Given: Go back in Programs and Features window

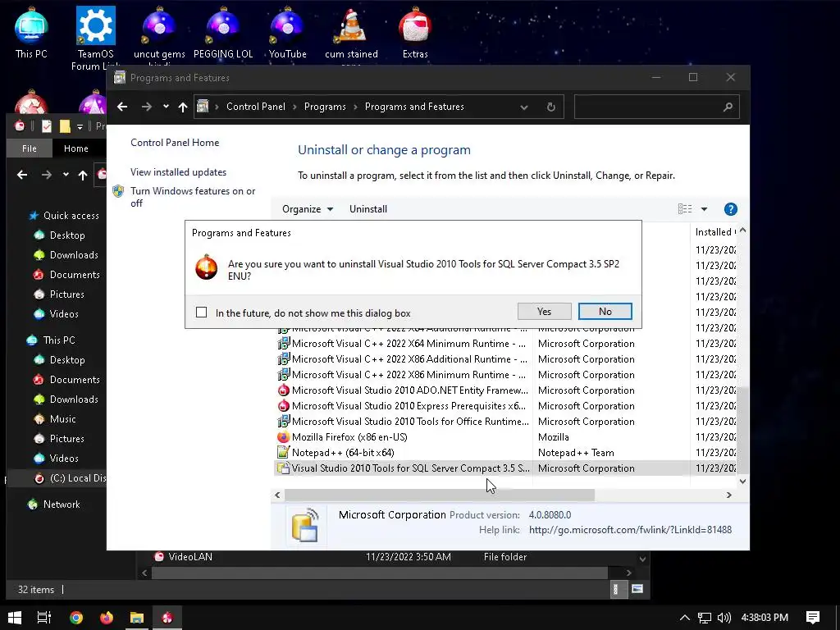Looking at the screenshot, I should pos(122,107).
